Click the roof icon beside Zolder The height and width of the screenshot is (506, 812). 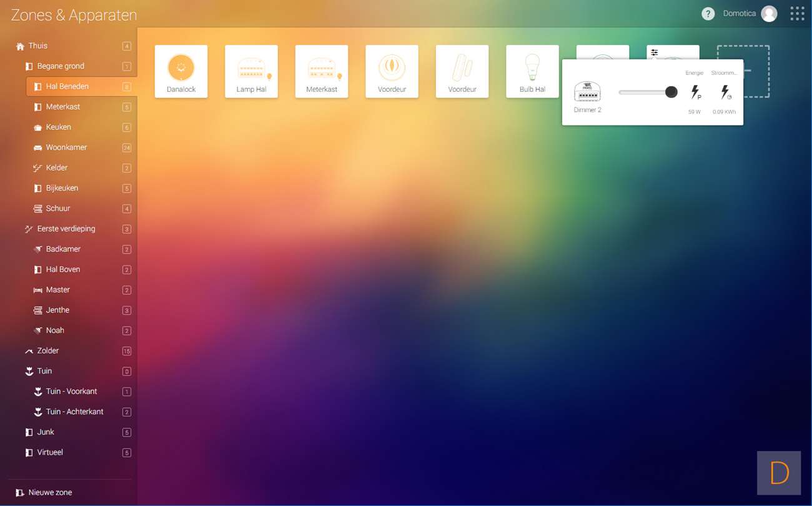29,351
